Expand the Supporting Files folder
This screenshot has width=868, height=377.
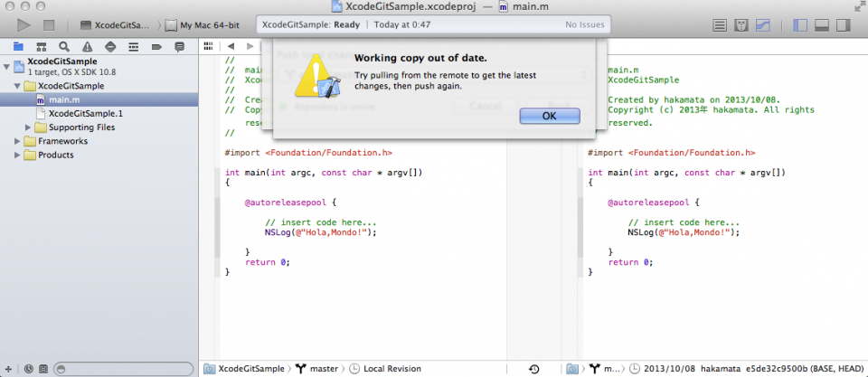click(x=28, y=127)
